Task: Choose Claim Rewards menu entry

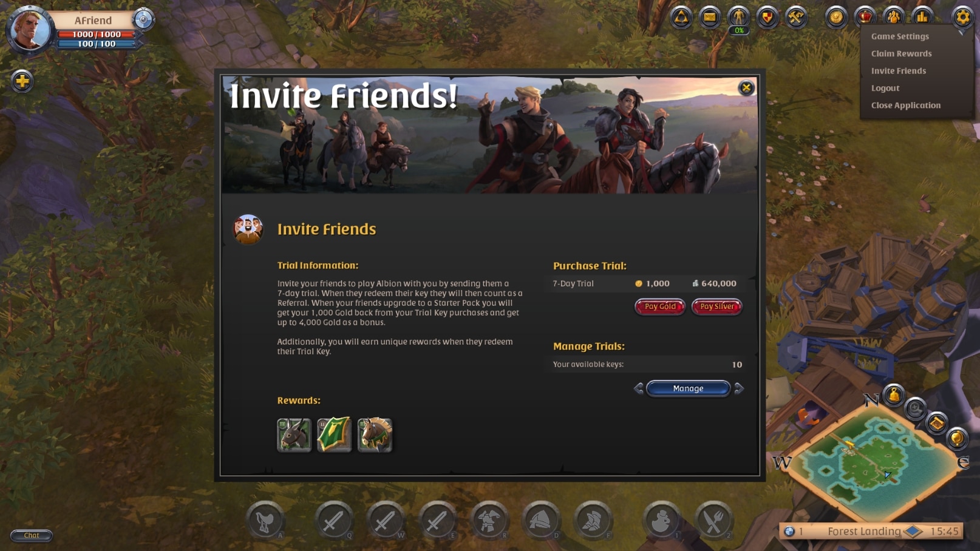Action: [x=901, y=53]
